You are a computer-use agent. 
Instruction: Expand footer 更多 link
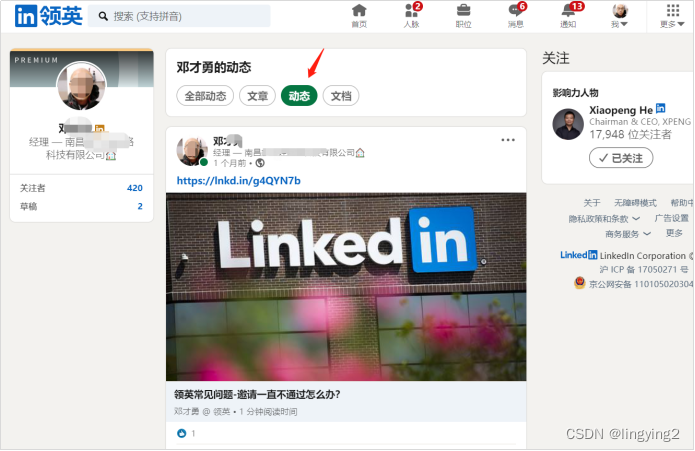(674, 233)
